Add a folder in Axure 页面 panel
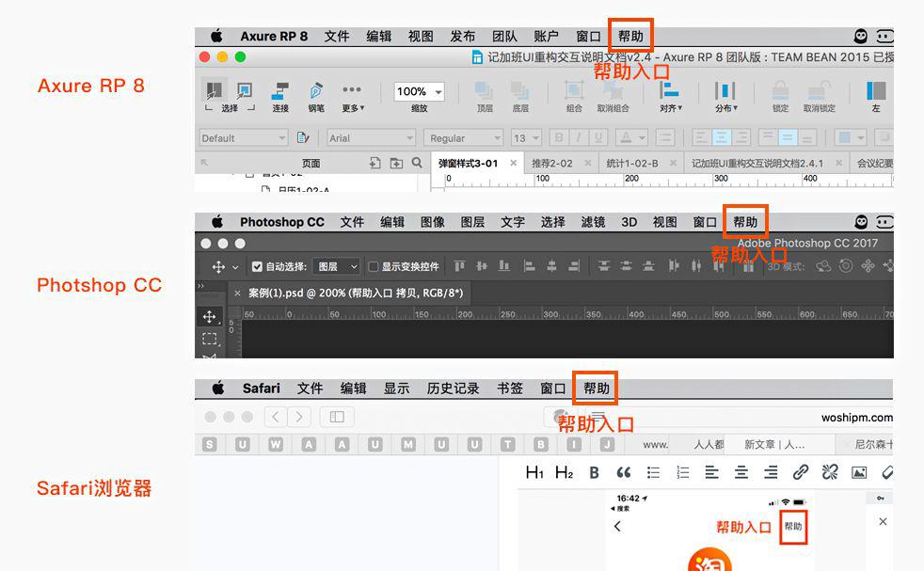The image size is (924, 571). point(396,163)
